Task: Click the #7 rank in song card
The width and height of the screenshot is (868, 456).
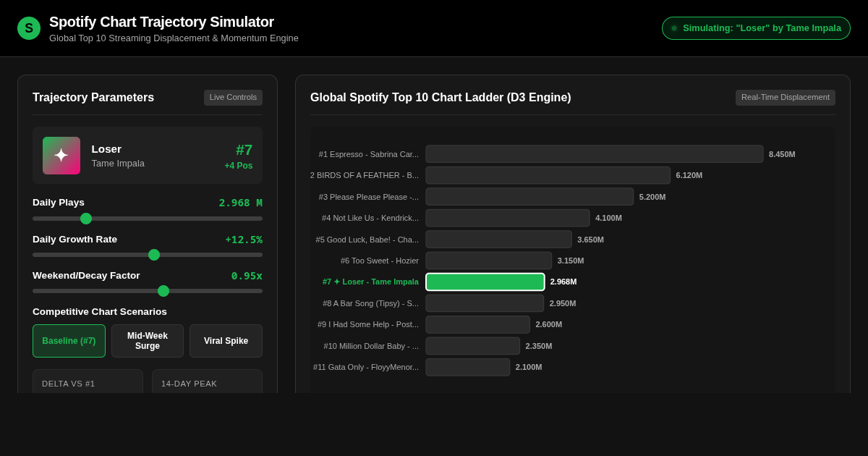Action: (244, 150)
